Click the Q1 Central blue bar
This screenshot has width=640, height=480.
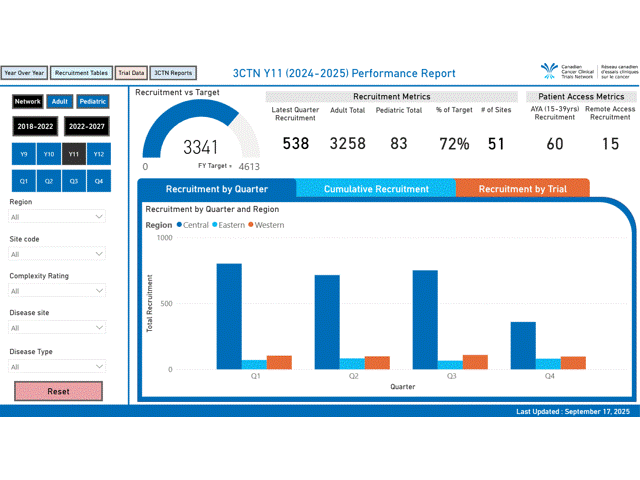[x=229, y=316]
